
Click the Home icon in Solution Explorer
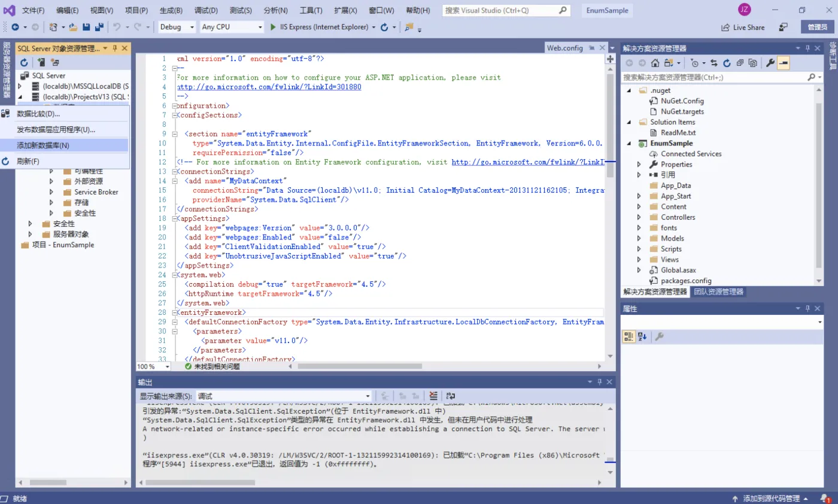[x=655, y=63]
